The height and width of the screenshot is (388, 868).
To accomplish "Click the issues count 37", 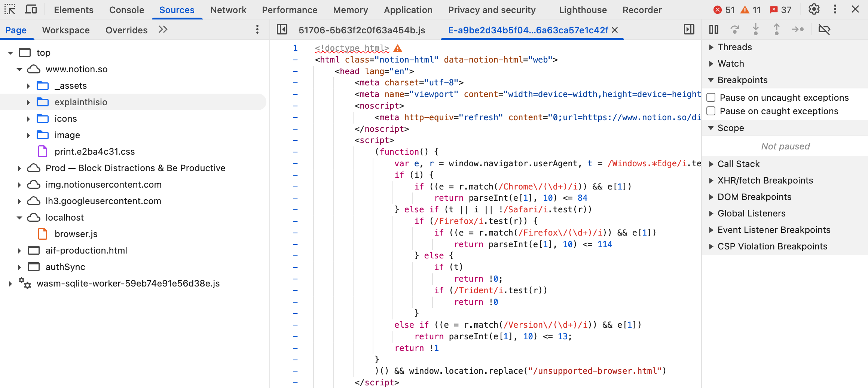I will pyautogui.click(x=780, y=10).
